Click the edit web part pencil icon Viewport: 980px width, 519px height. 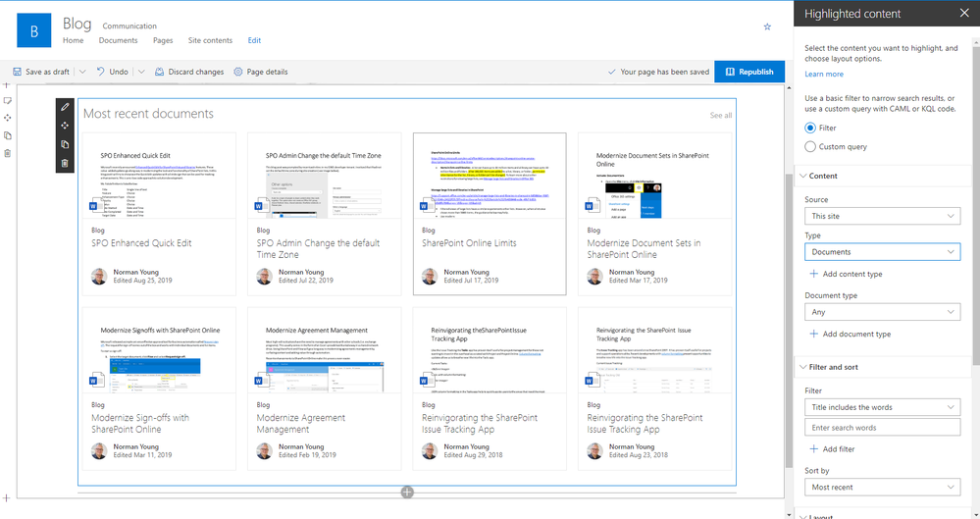pos(65,107)
